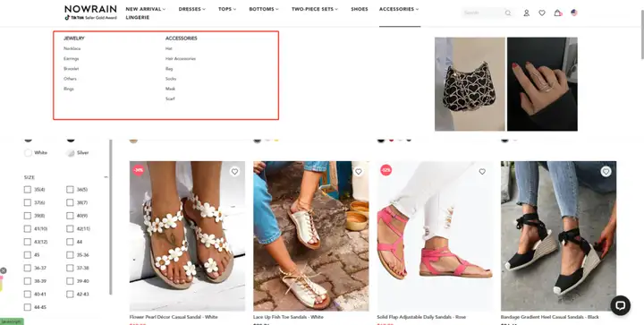
Task: Expand the Two-Piece Sets menu
Action: pos(315,9)
